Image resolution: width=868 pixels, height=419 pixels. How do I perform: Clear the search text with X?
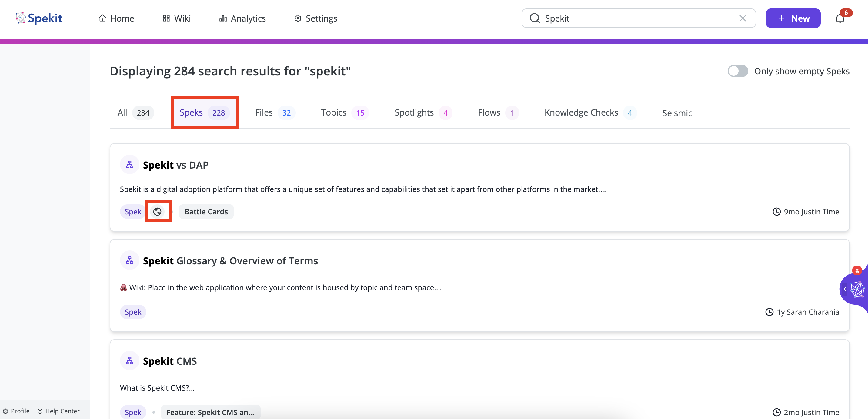point(743,18)
